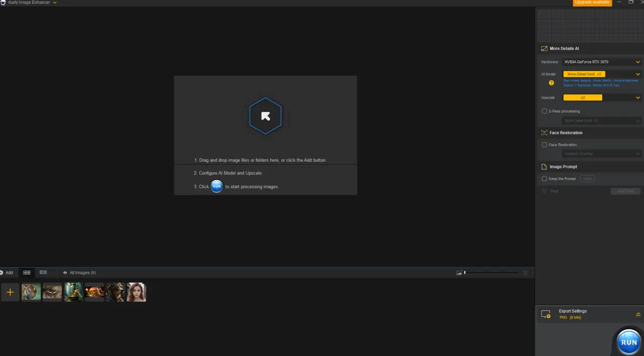Click the More Details AI heading
644x356 pixels.
(x=564, y=49)
